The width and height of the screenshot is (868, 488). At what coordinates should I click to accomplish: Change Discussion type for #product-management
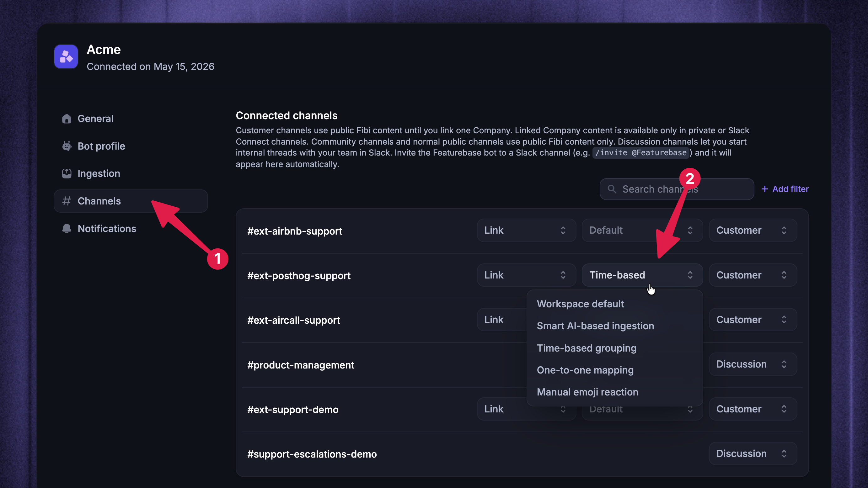pos(753,364)
